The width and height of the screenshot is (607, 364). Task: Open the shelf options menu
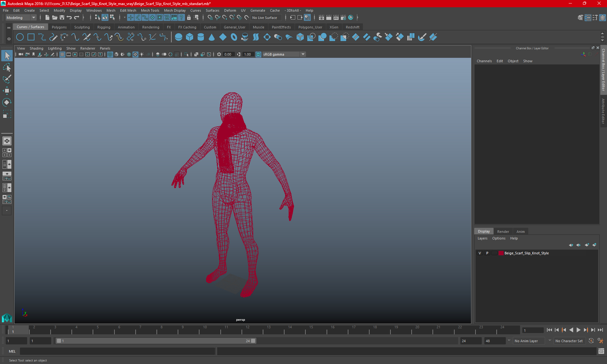9,39
